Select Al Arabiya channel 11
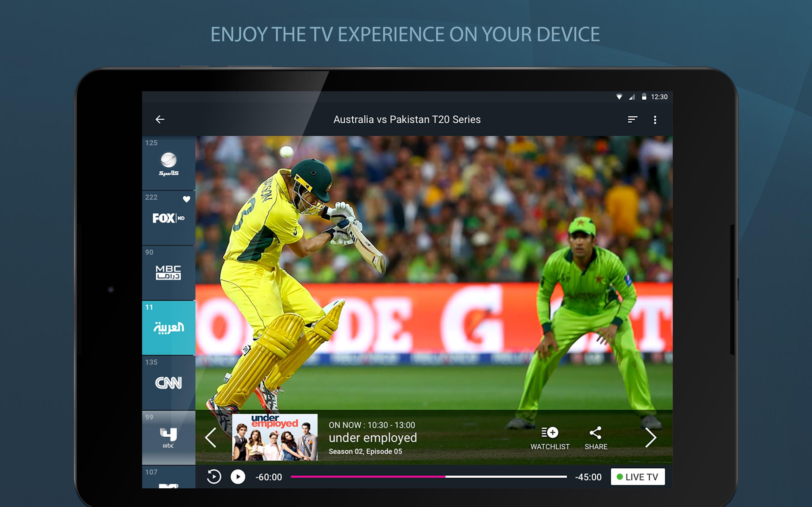The image size is (812, 507). 168,328
